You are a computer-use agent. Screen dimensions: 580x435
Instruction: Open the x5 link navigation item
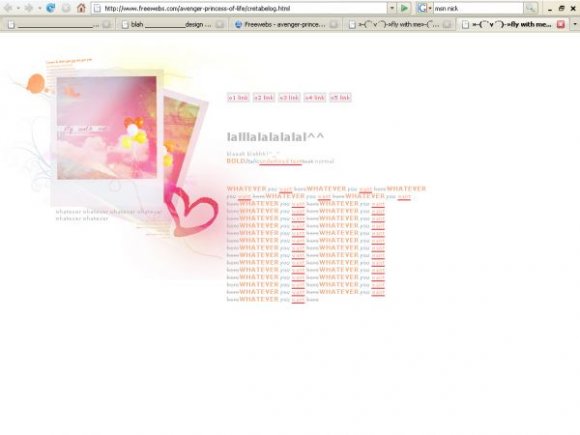pyautogui.click(x=340, y=98)
